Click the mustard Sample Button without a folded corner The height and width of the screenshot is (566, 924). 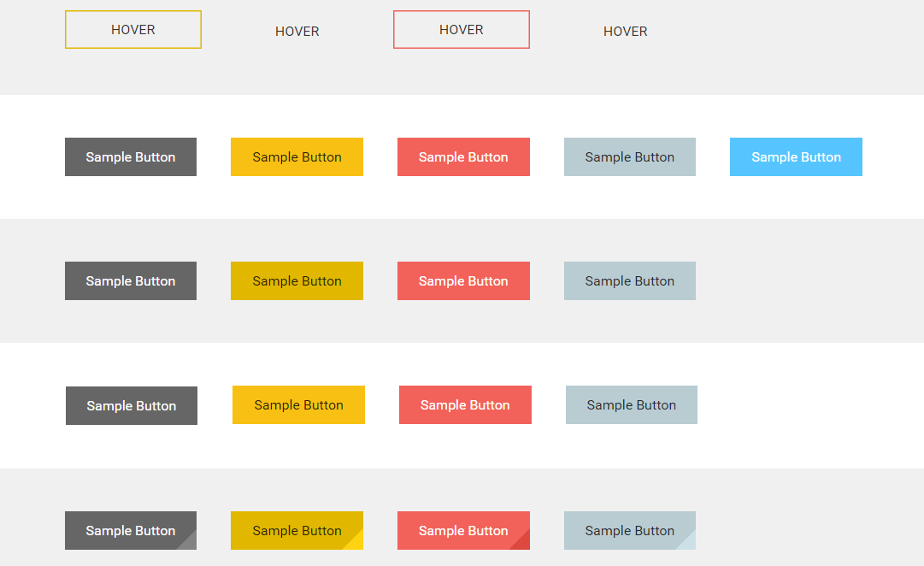[x=297, y=280]
